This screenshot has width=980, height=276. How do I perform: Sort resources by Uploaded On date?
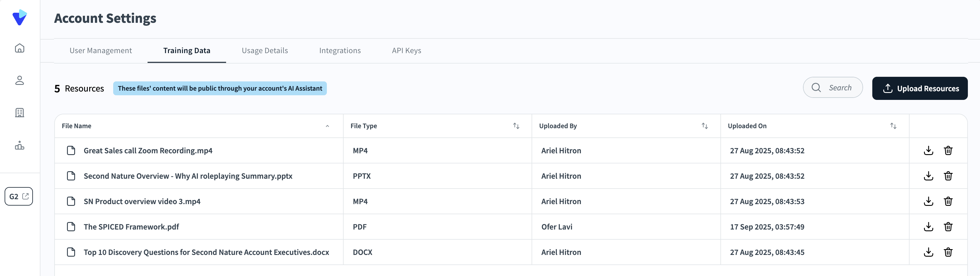tap(893, 126)
